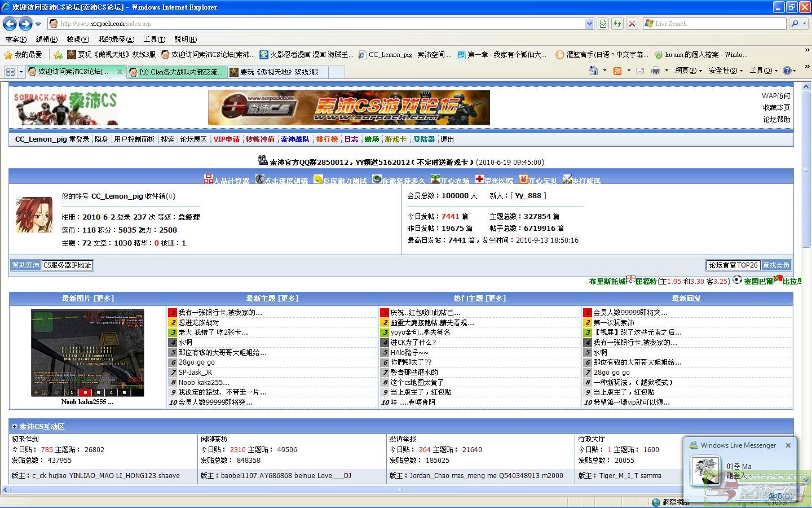
Task: Open the 安全性(S) dropdown menu
Action: [725, 71]
